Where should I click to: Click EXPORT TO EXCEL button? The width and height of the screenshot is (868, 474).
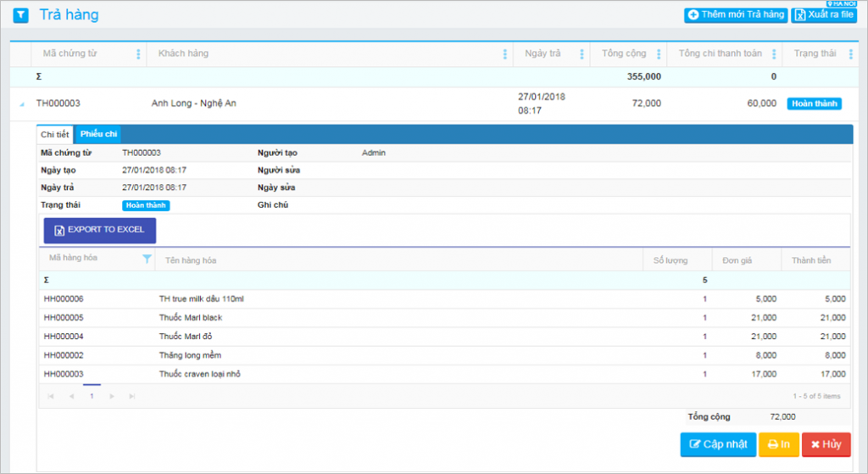coord(100,231)
